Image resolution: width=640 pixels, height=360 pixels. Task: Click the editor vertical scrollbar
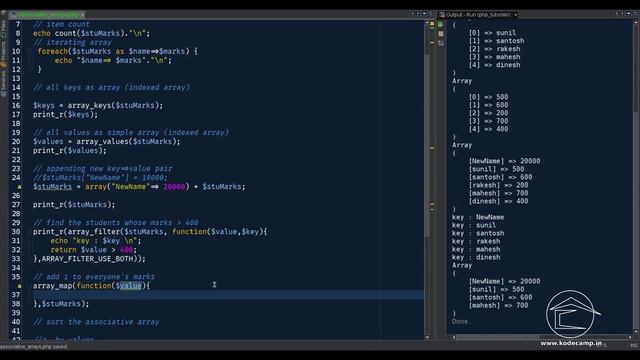click(x=427, y=145)
